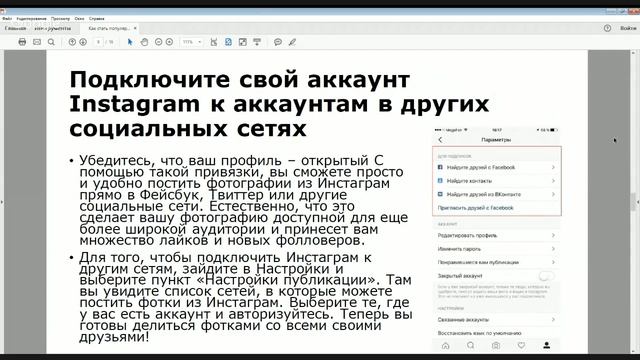
Task: Select the Как стать популяр document tab
Action: pyautogui.click(x=109, y=29)
